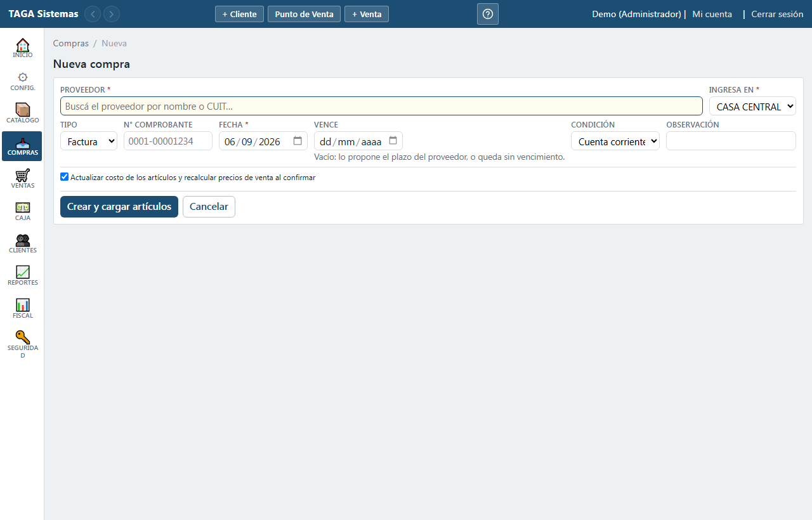Open the help question mark icon
Screen dimensions: 812x520
click(488, 14)
